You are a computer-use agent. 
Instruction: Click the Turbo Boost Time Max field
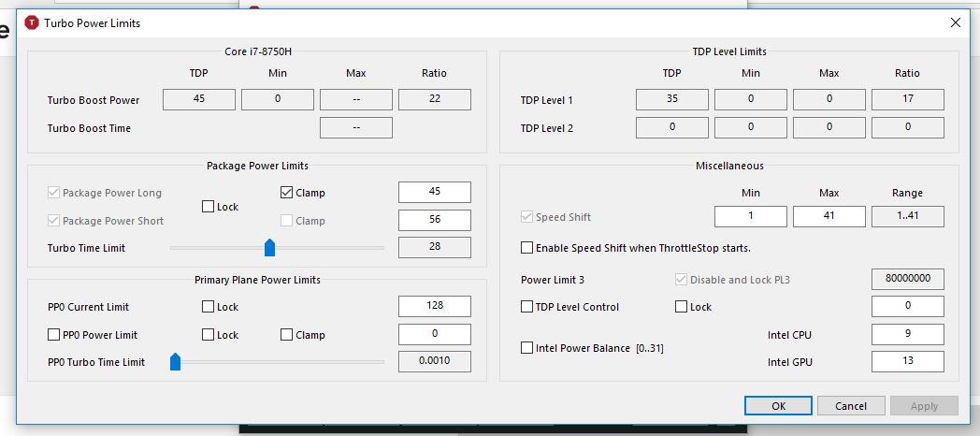pos(356,127)
